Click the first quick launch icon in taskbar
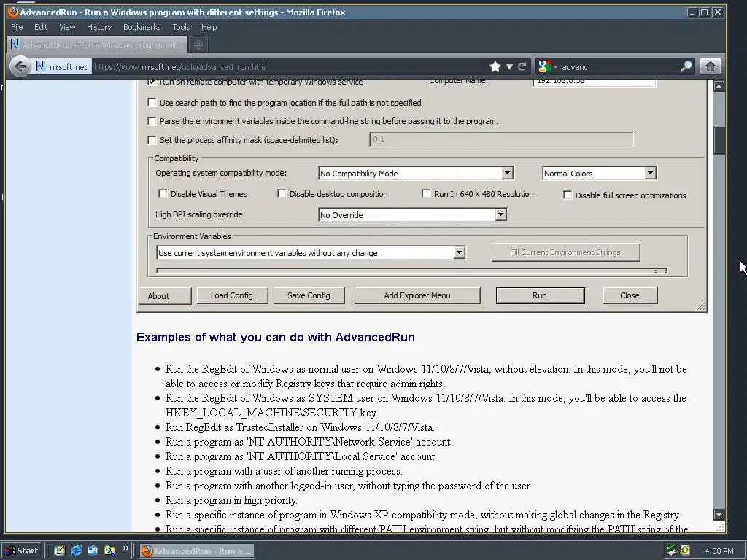This screenshot has width=747, height=560. coord(59,551)
